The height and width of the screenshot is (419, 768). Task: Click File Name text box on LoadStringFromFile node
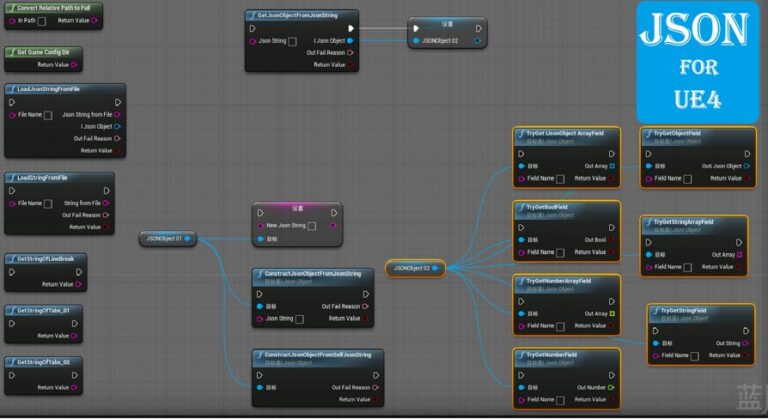48,203
